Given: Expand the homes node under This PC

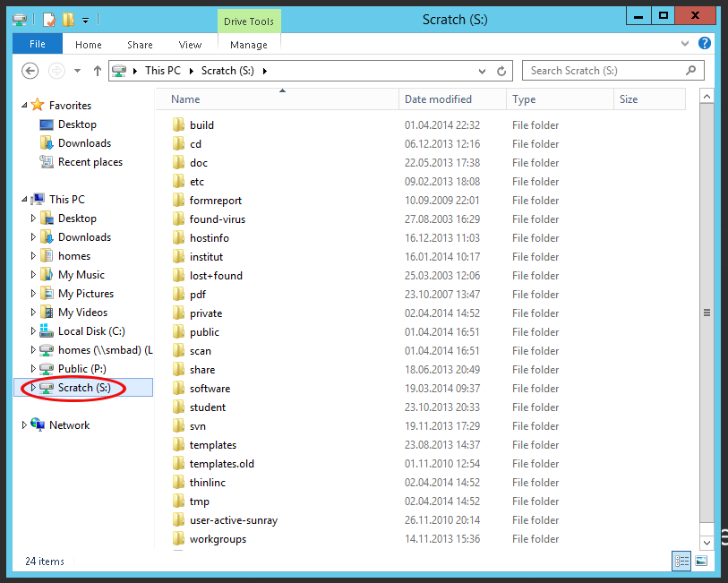Looking at the screenshot, I should point(33,256).
